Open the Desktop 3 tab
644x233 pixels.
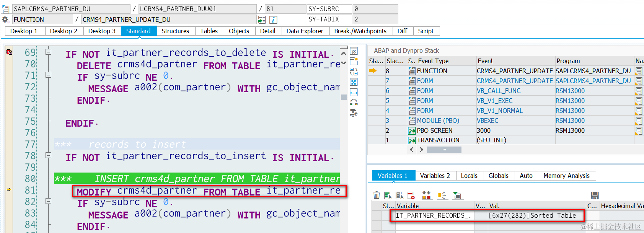coord(102,31)
